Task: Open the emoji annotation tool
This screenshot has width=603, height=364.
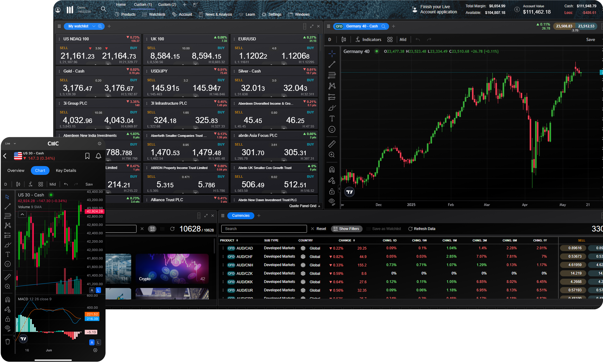Action: pyautogui.click(x=332, y=129)
